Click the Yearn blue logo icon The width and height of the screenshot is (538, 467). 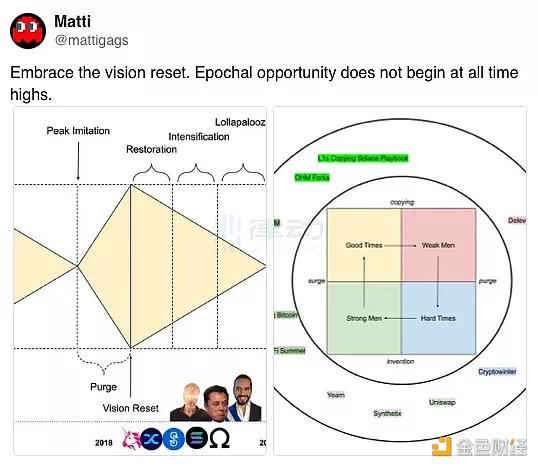(174, 439)
